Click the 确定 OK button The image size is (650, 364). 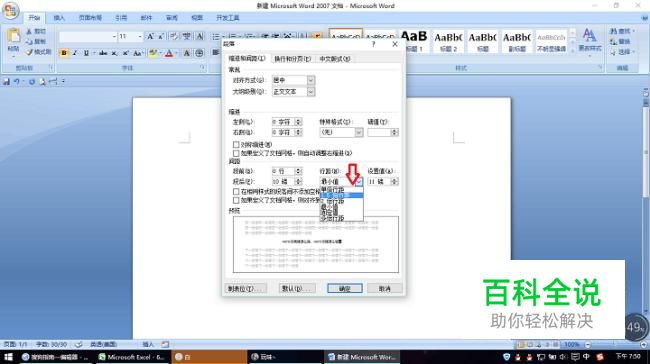345,288
